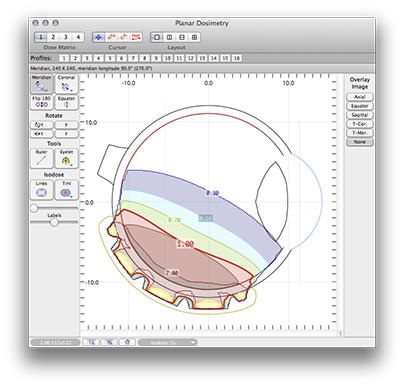Toggle Profile 7
Image resolution: width=404 pixels, height=387 pixels.
tap(133, 58)
